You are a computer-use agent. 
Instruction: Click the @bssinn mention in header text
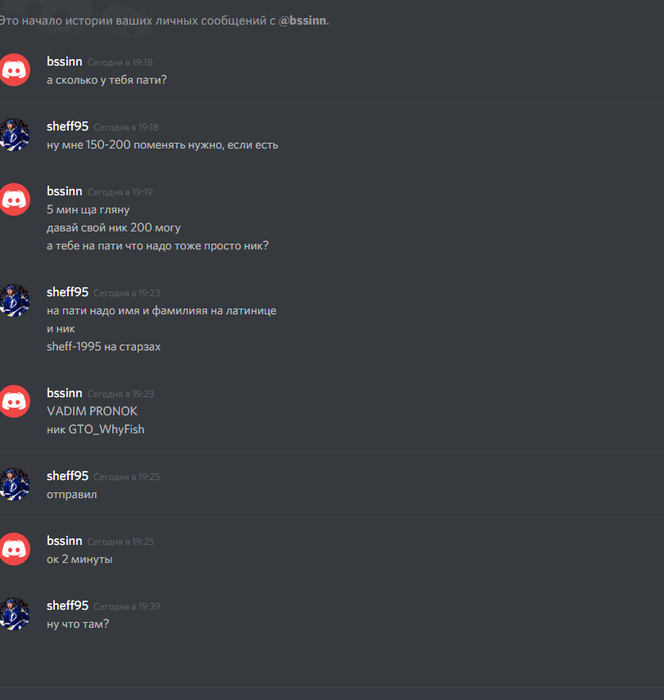tap(302, 21)
